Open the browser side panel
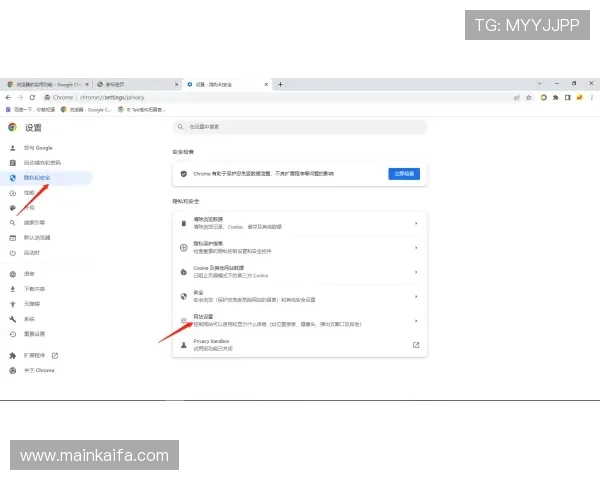The image size is (600, 480). coord(567,98)
